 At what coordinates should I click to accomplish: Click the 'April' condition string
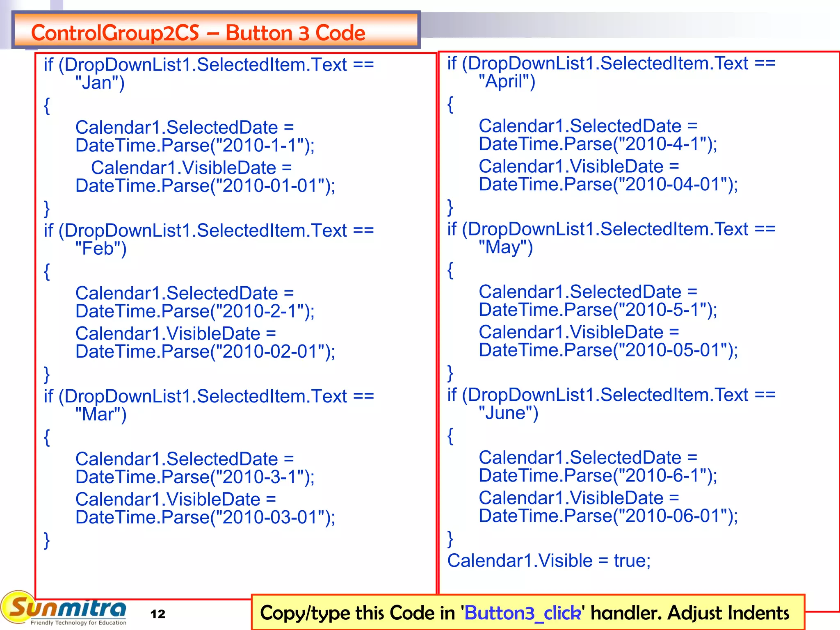507,81
